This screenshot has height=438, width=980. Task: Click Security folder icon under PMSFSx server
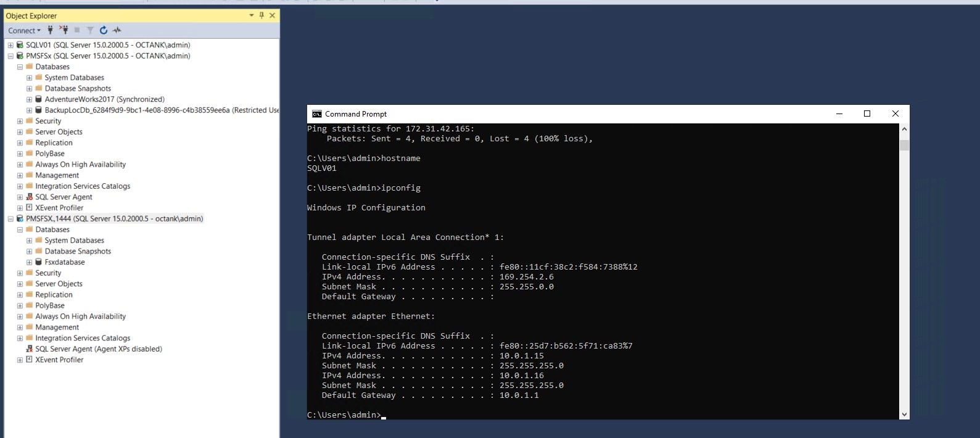pyautogui.click(x=29, y=121)
